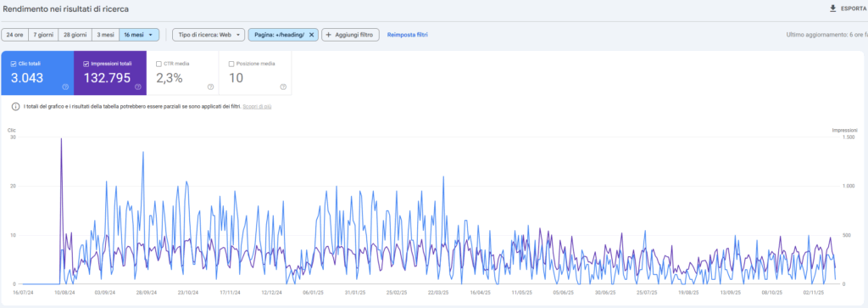Click the ESPORTA button label
Viewport: 868px width, 308px height.
click(x=854, y=8)
